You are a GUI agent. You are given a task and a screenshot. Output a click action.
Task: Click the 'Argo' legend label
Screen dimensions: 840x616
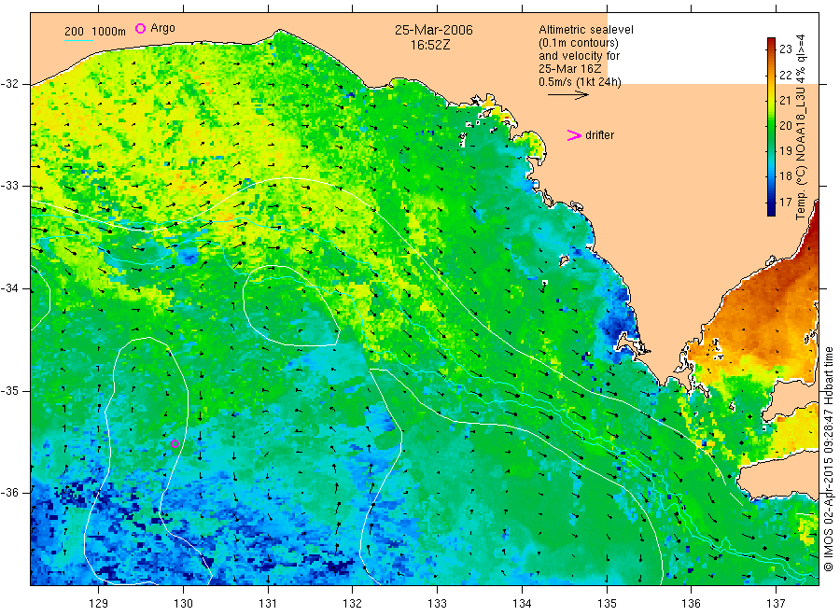coord(162,28)
